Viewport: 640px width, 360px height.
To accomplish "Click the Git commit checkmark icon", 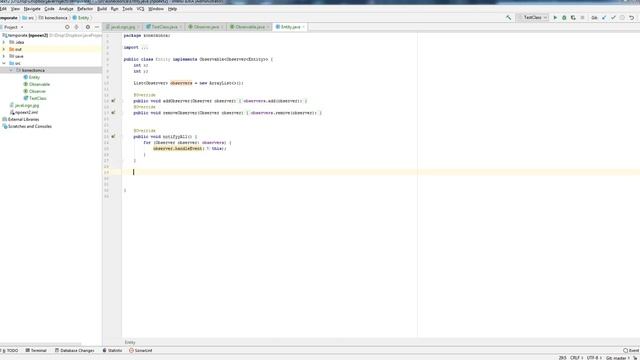I will 613,18.
